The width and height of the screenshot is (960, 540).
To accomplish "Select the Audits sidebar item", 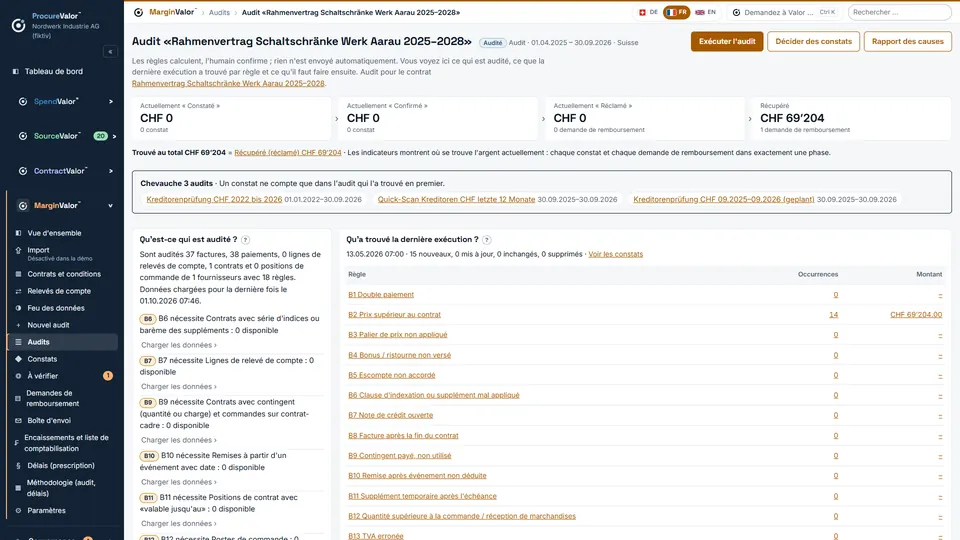I will coord(62,342).
